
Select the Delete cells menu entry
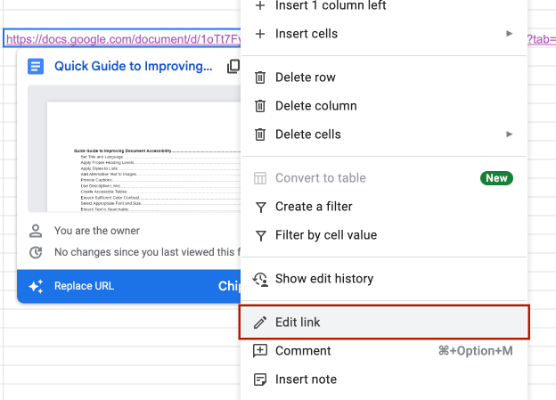[384, 134]
